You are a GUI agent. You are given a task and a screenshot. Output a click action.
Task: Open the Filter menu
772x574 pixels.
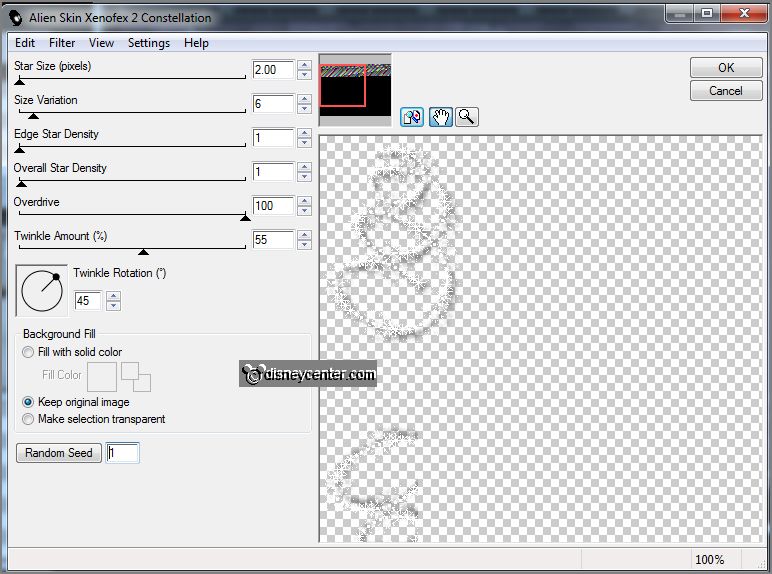pyautogui.click(x=62, y=43)
